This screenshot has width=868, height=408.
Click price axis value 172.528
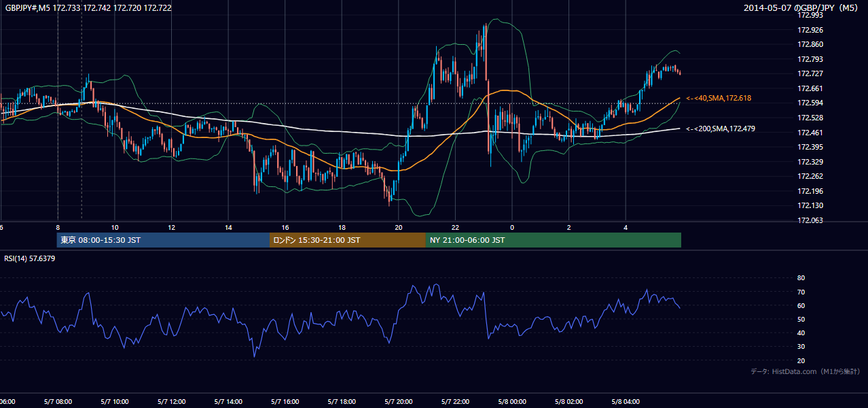(x=810, y=118)
